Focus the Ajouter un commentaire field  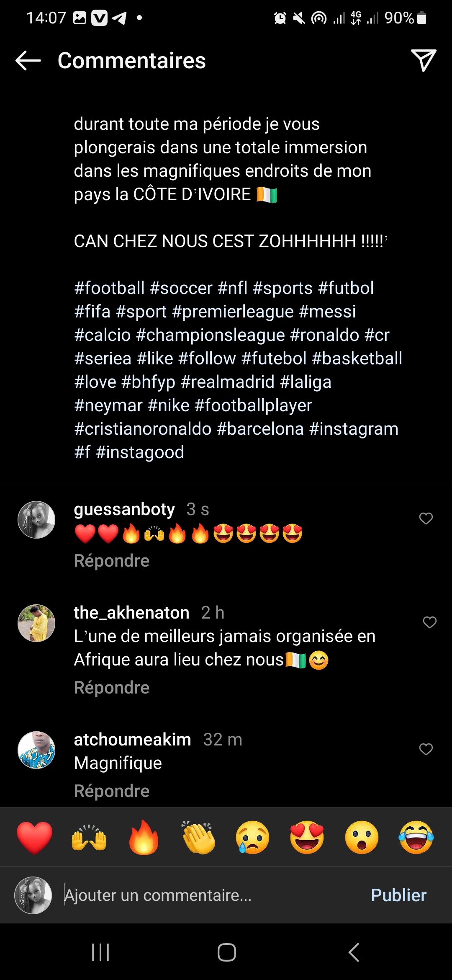(209, 895)
